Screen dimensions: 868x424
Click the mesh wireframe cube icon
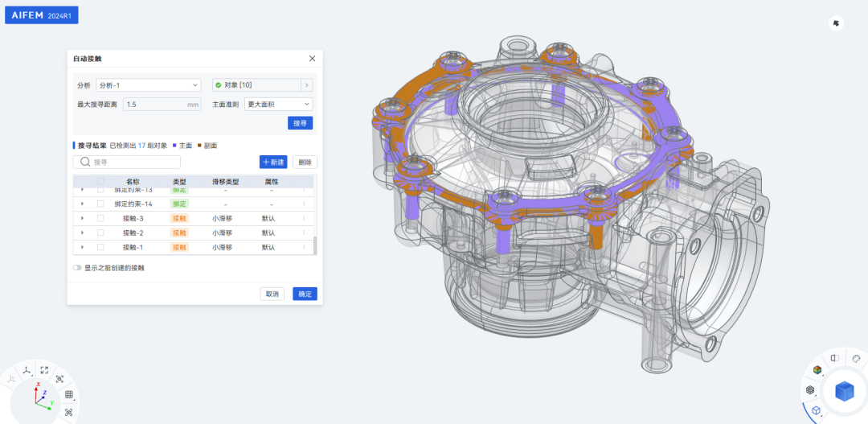click(x=810, y=389)
